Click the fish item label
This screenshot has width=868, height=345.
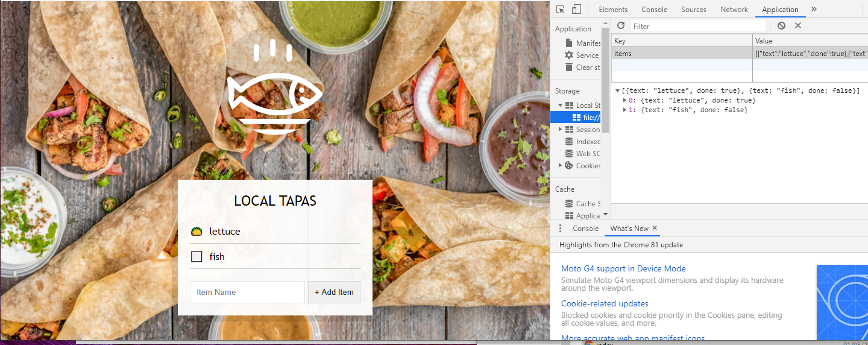pyautogui.click(x=217, y=257)
